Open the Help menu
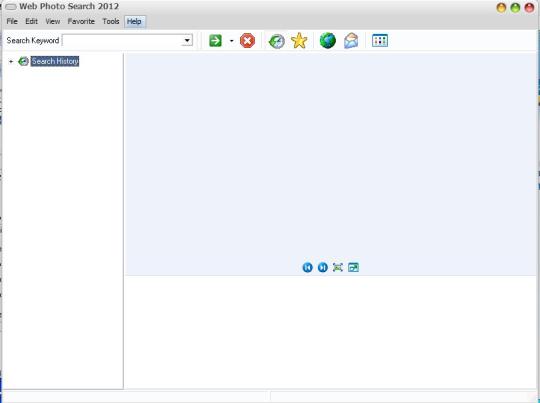This screenshot has height=403, width=540. [x=134, y=21]
